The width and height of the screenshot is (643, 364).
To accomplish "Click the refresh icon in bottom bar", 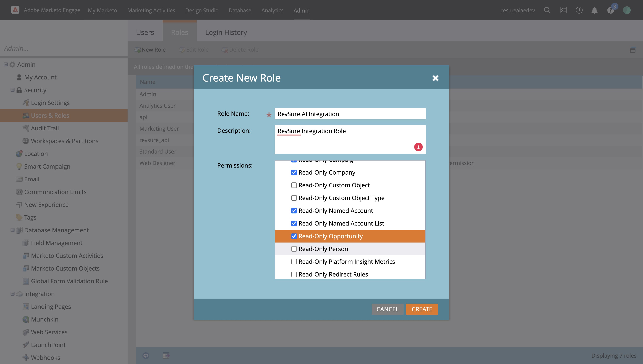I will click(x=146, y=356).
